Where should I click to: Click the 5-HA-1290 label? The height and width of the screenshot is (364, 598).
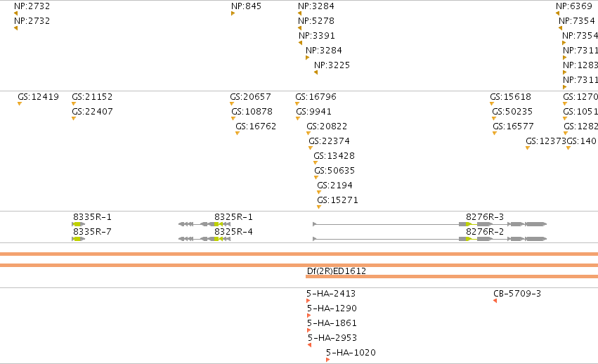coord(332,308)
